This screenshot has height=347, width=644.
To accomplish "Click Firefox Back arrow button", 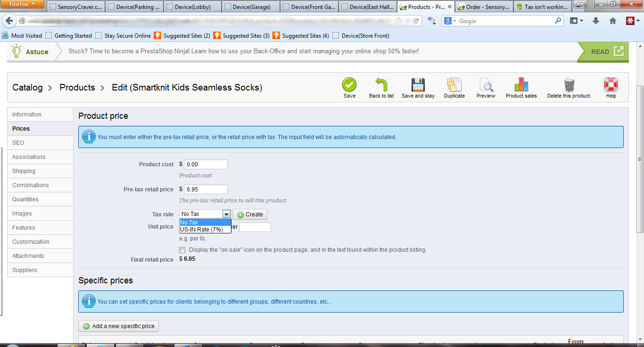I will pos(9,21).
